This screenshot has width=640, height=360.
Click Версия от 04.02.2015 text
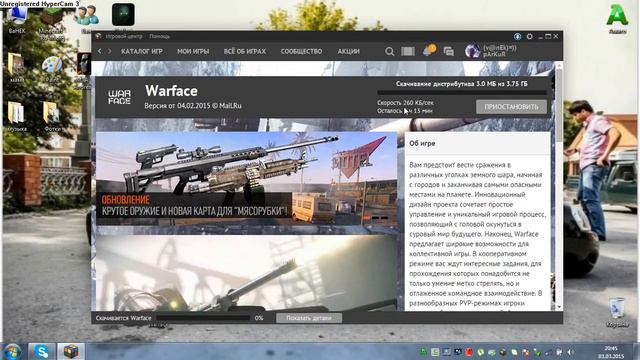pyautogui.click(x=193, y=106)
